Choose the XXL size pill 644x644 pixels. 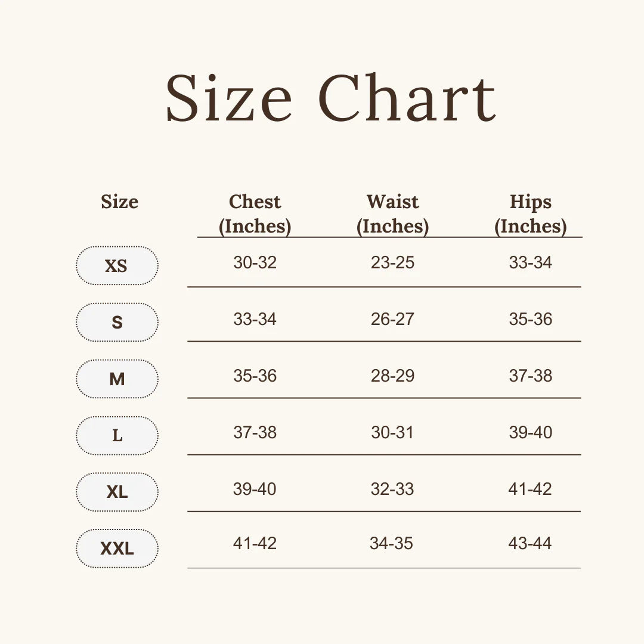point(117,549)
